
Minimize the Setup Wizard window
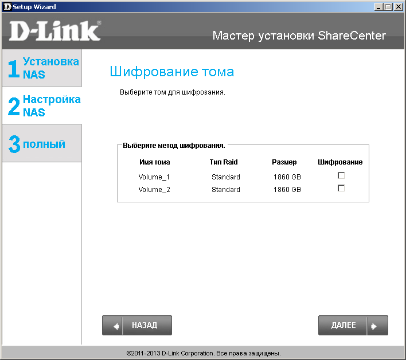click(378, 7)
